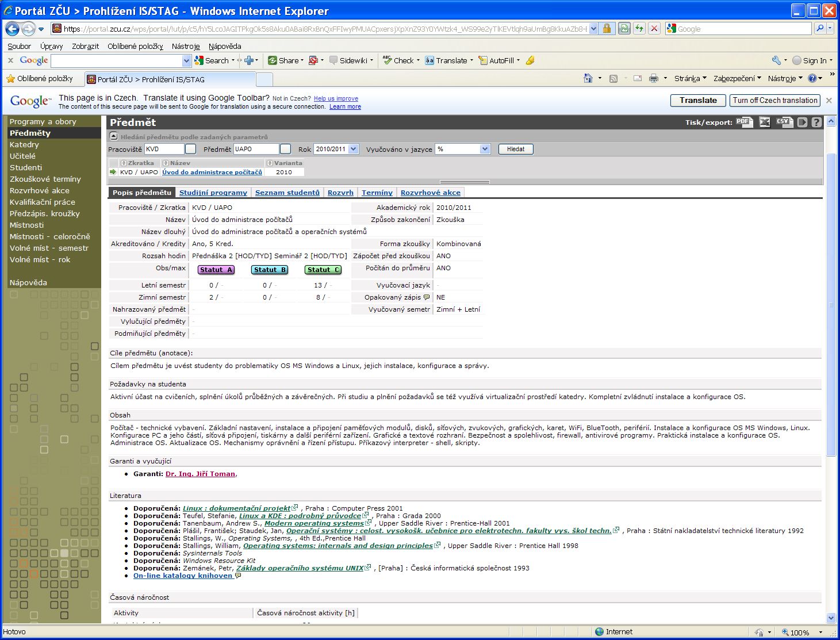Click the security lock icon in address bar
The height and width of the screenshot is (640, 840).
coord(607,28)
